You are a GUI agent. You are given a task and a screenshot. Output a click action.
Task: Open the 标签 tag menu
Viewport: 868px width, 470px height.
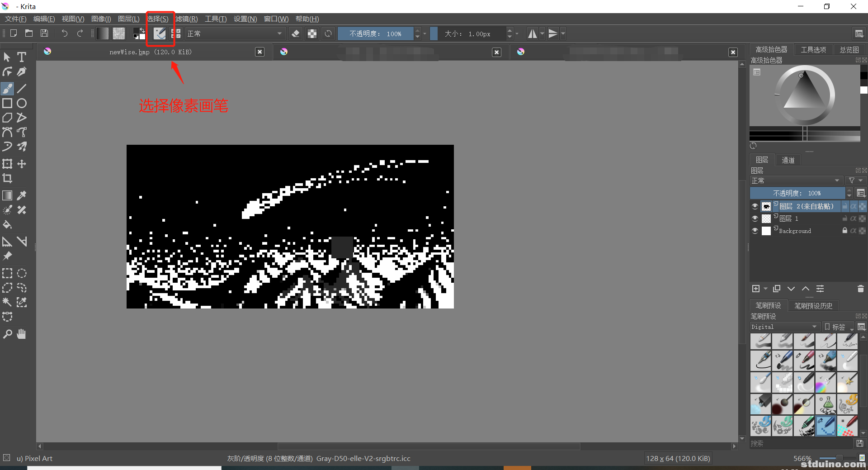(839, 327)
